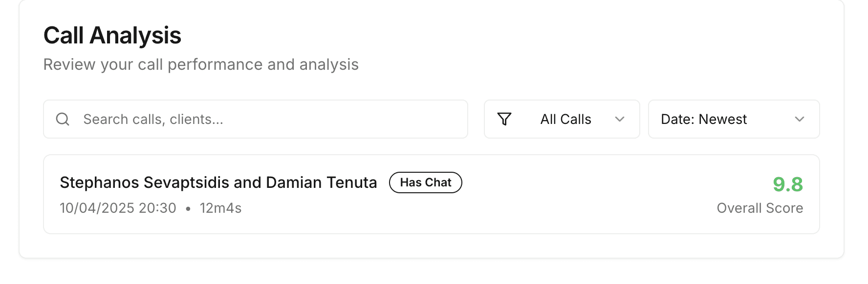The width and height of the screenshot is (868, 284).
Task: Click the Review your call performance subtitle
Action: tap(201, 64)
